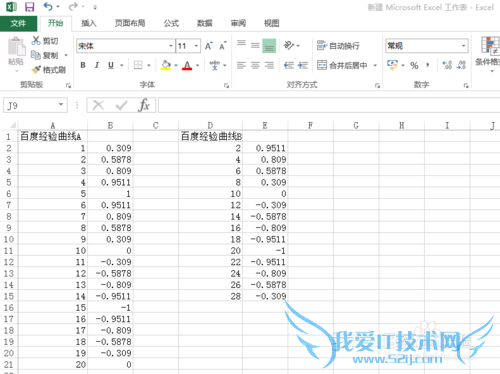Expand the Name Box dropdown arrow
The width and height of the screenshot is (500, 374).
pyautogui.click(x=61, y=105)
